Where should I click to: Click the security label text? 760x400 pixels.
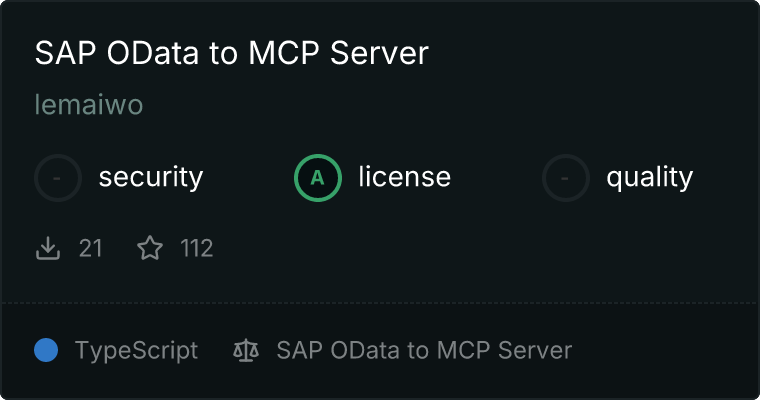[150, 178]
